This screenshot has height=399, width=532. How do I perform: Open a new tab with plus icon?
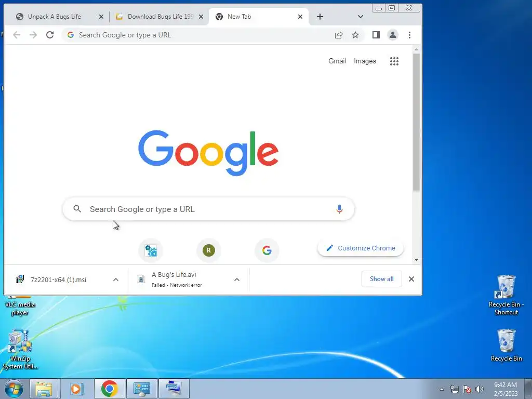pyautogui.click(x=320, y=17)
